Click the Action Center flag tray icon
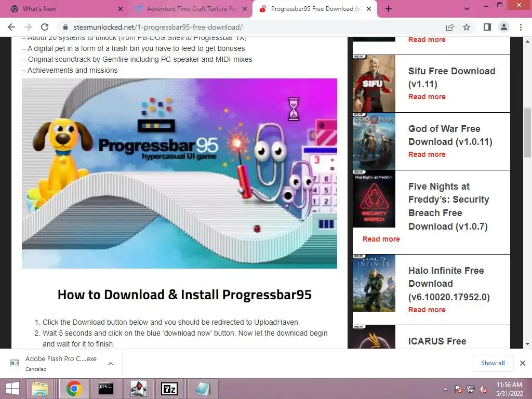 tap(458, 389)
